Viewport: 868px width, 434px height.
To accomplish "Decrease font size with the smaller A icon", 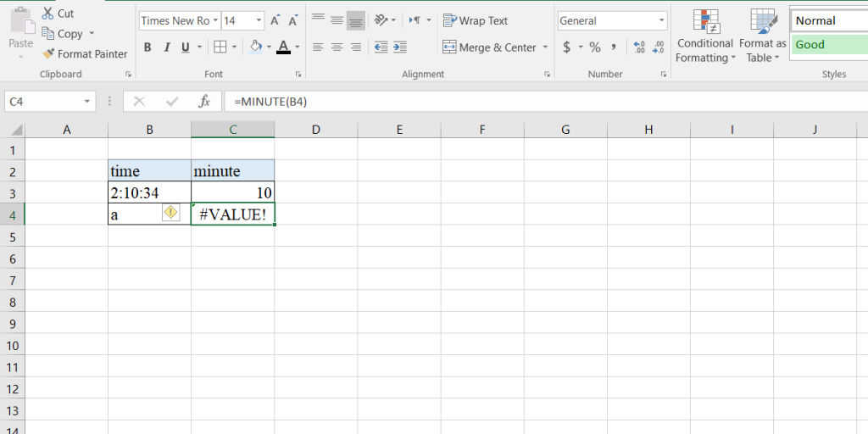I will click(x=293, y=21).
